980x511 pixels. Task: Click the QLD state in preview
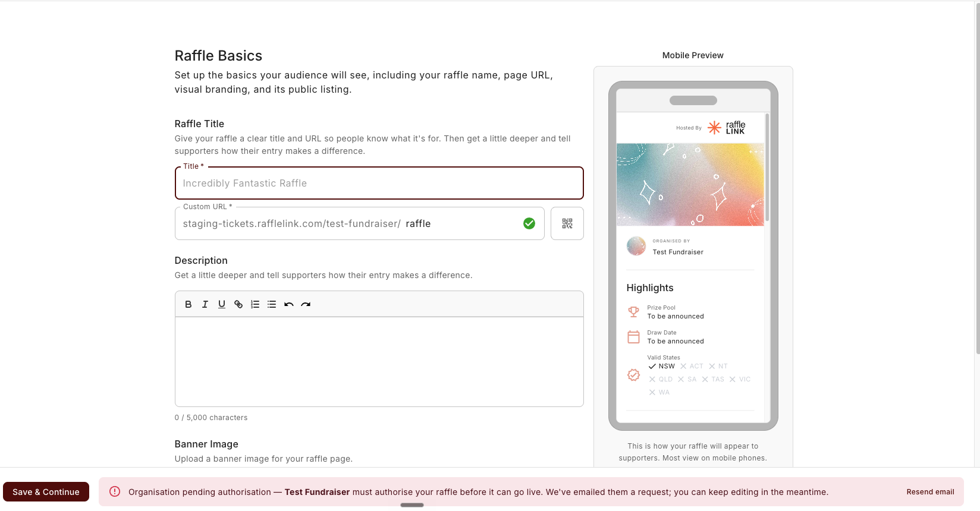[x=661, y=379]
